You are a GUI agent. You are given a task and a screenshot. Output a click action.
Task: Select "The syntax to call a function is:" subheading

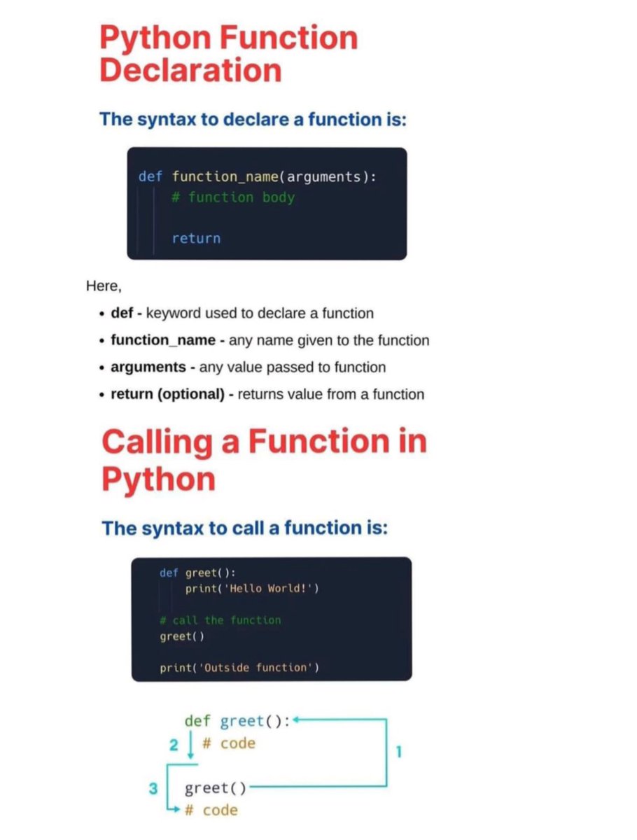[x=244, y=528]
